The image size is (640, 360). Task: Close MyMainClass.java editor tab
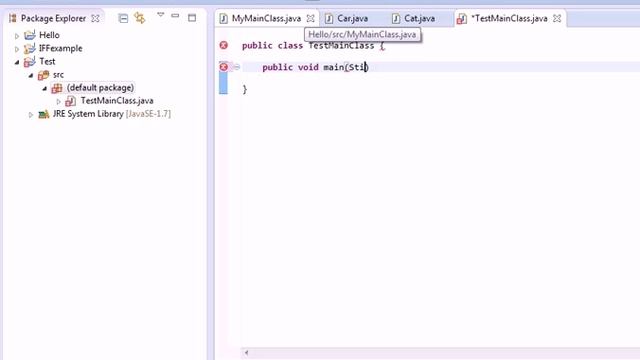point(311,18)
